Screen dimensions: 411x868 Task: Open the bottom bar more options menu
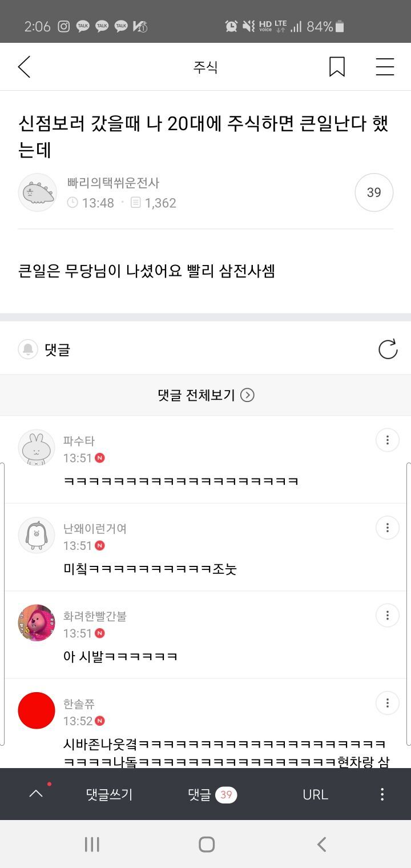pyautogui.click(x=382, y=794)
